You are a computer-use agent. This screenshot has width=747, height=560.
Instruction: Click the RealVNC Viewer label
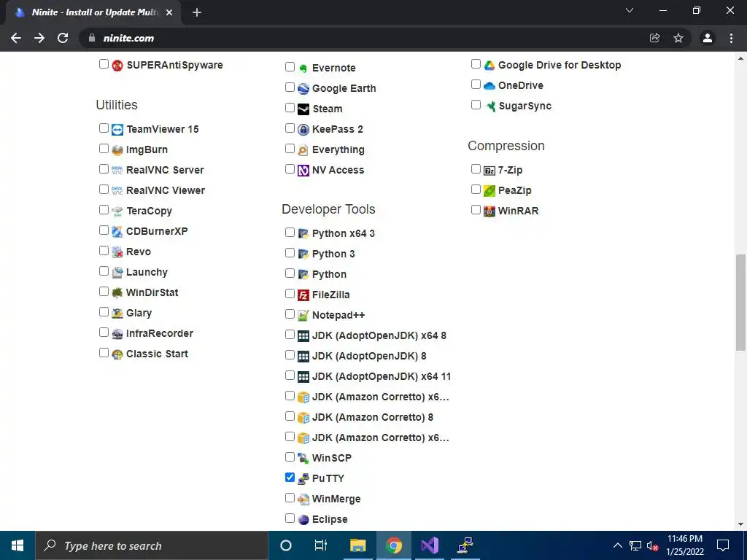pos(166,190)
